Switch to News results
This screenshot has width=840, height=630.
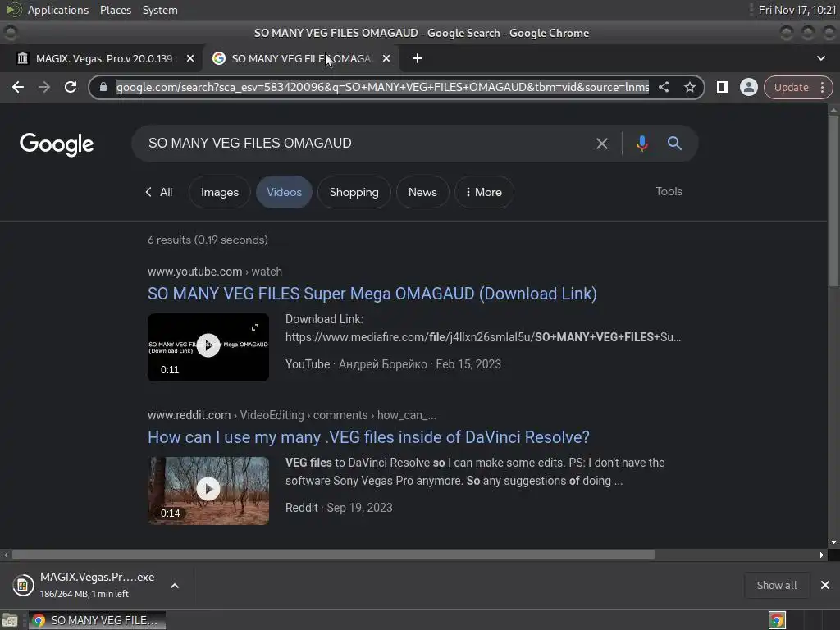pos(422,192)
